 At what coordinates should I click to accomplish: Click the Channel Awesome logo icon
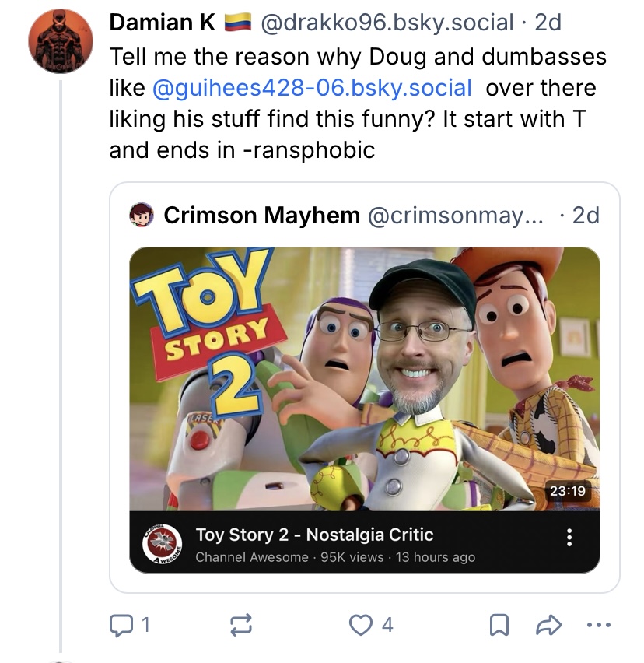(163, 544)
